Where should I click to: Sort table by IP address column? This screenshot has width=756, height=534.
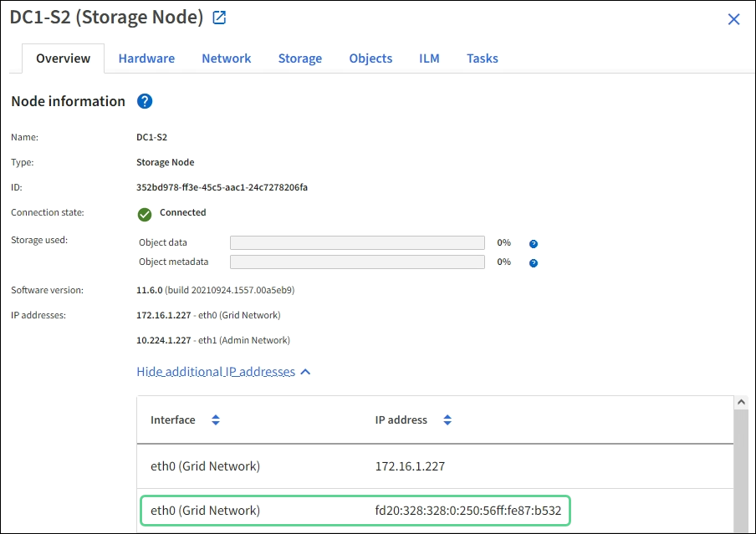pos(447,420)
